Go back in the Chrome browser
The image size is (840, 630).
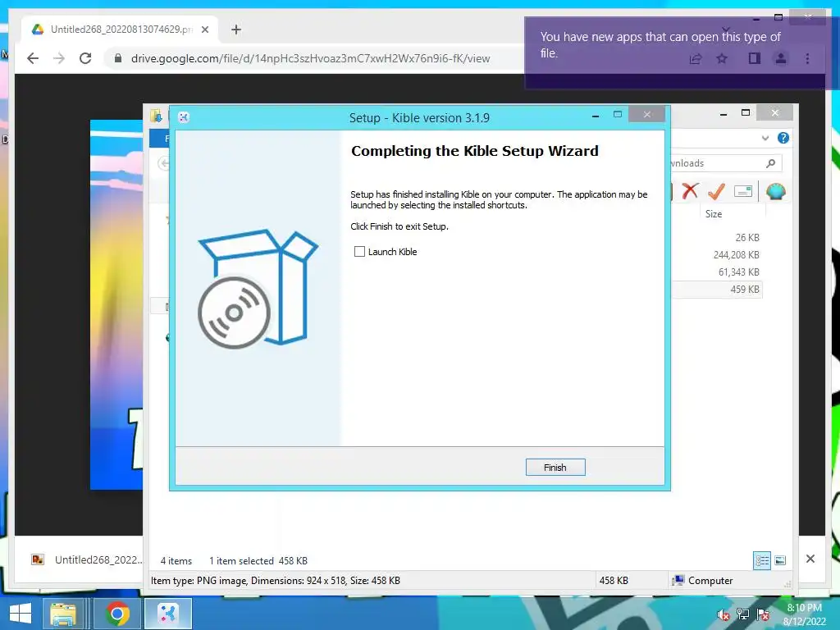[33, 58]
